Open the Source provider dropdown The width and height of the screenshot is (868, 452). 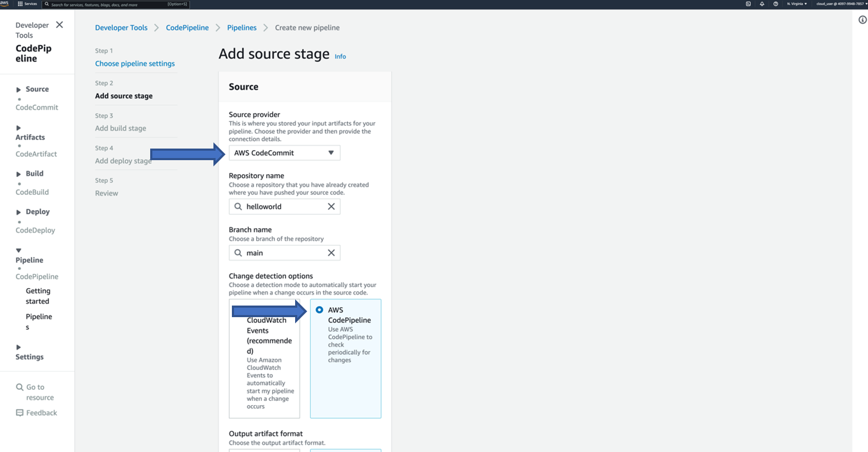284,153
